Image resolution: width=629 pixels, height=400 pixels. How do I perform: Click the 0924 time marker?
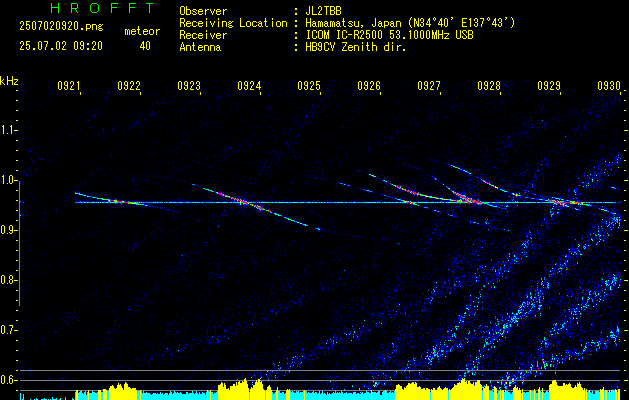pyautogui.click(x=249, y=86)
